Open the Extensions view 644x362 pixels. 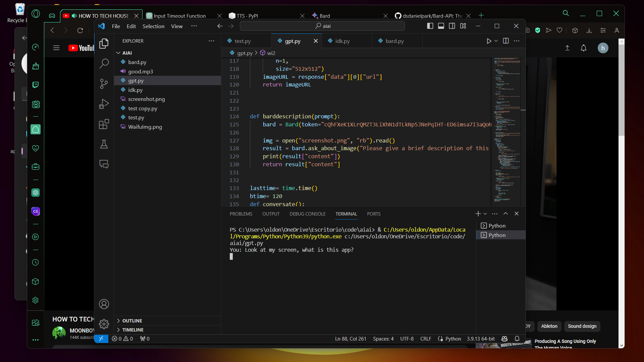pyautogui.click(x=104, y=124)
